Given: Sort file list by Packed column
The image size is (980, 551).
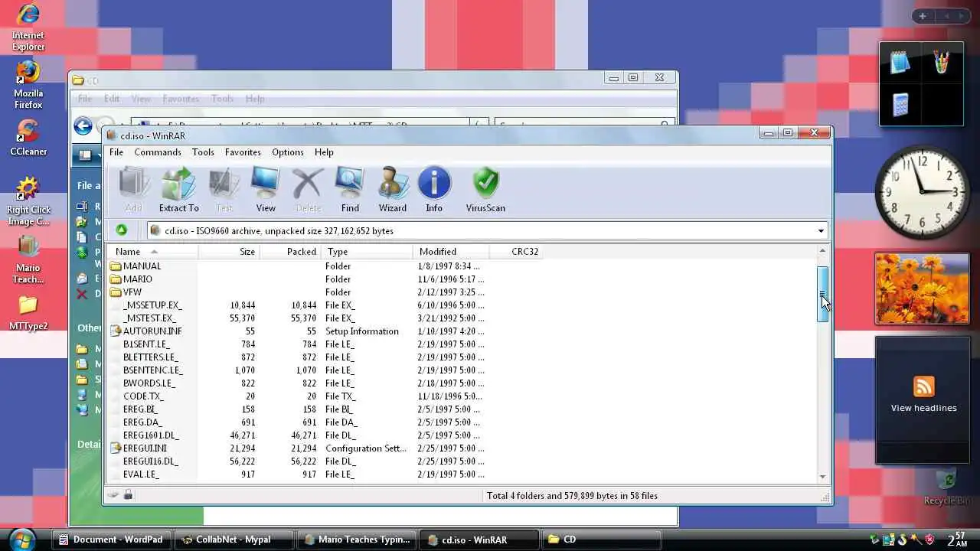Looking at the screenshot, I should click(x=290, y=252).
